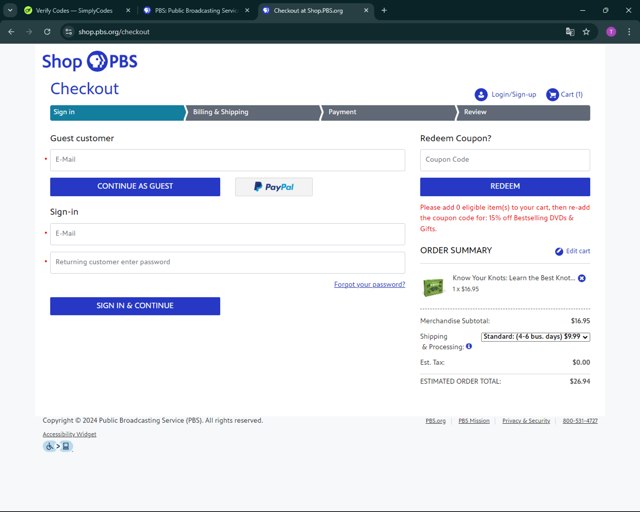Open the PBS.org footer link
Image resolution: width=640 pixels, height=512 pixels.
[436, 421]
